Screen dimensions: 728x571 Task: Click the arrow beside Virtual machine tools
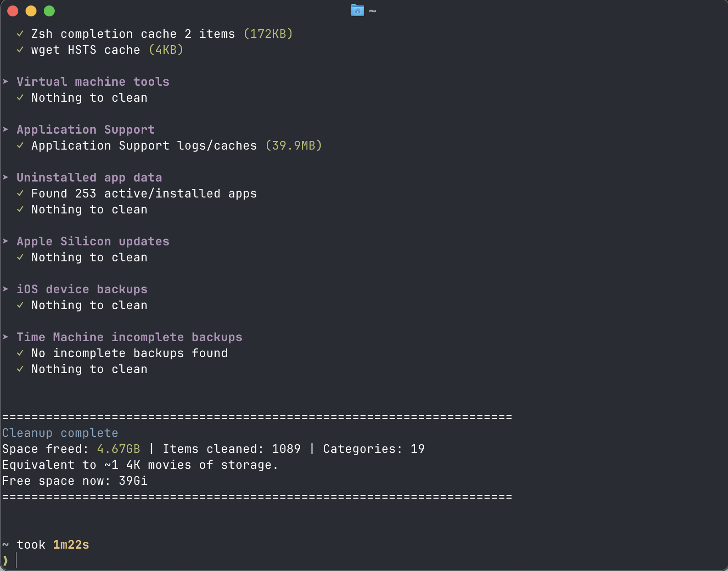(5, 82)
